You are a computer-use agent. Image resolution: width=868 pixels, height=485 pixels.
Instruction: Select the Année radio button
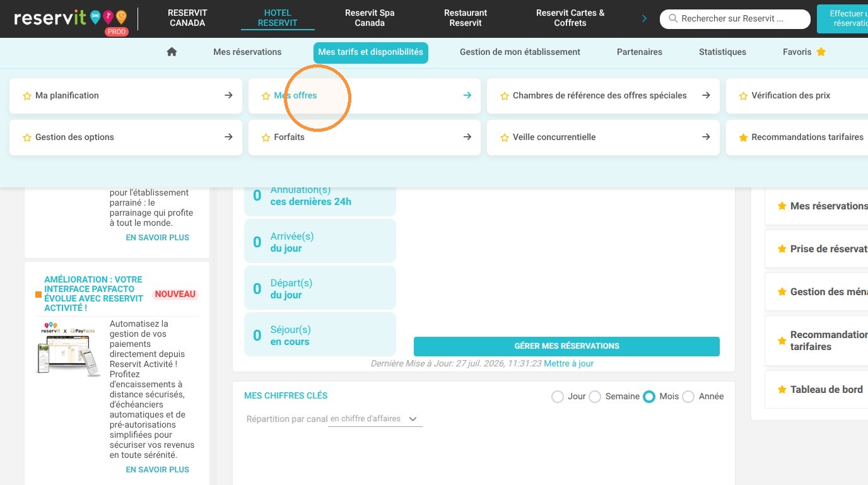(x=688, y=397)
